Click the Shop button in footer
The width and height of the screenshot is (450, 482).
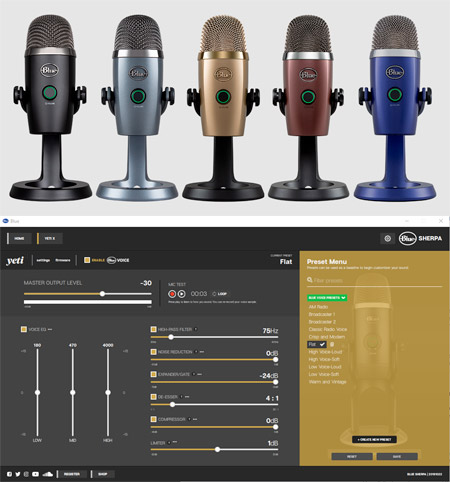coord(103,474)
